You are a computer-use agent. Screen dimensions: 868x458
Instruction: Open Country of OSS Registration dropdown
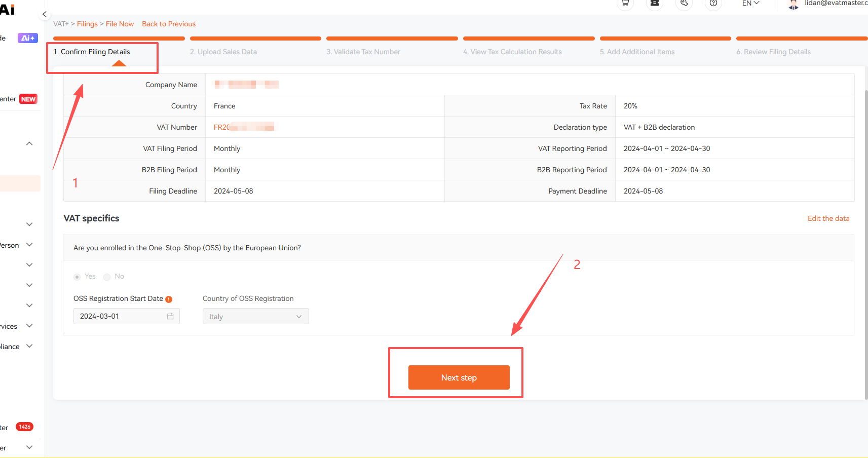tap(256, 317)
